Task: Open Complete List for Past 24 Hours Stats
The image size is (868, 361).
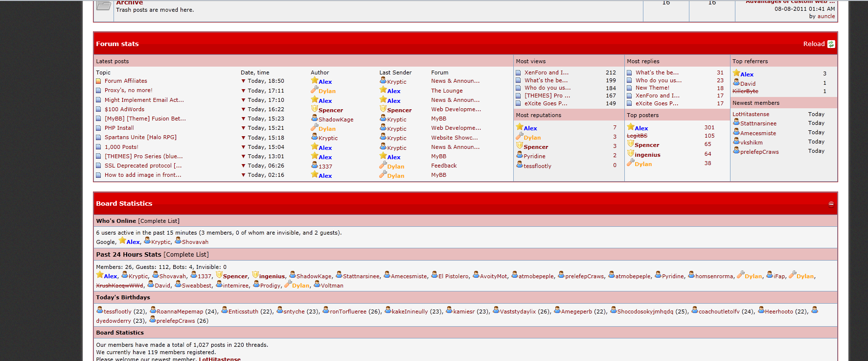Action: (x=186, y=255)
